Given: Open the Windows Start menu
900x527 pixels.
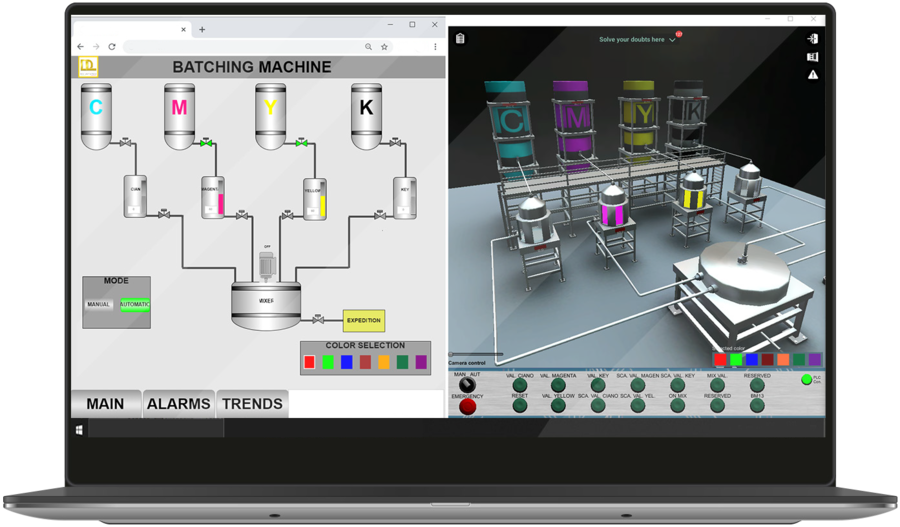Looking at the screenshot, I should 79,430.
